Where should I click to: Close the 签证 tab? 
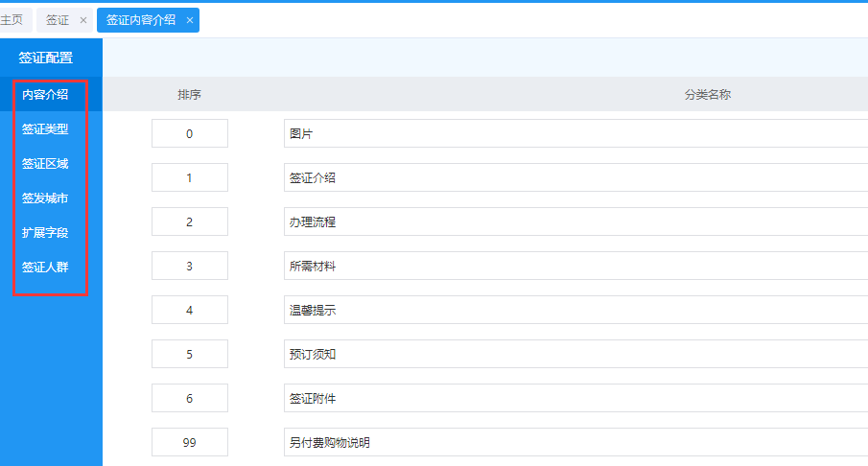click(83, 20)
